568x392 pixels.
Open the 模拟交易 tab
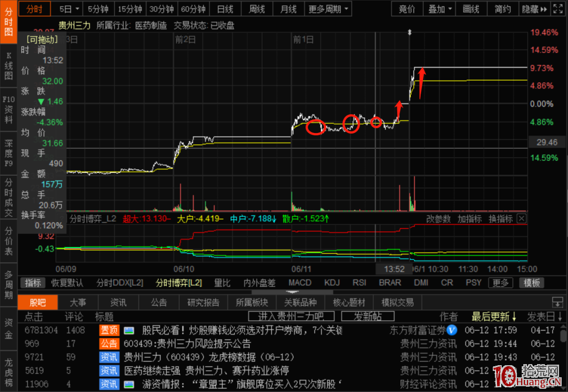[398, 303]
